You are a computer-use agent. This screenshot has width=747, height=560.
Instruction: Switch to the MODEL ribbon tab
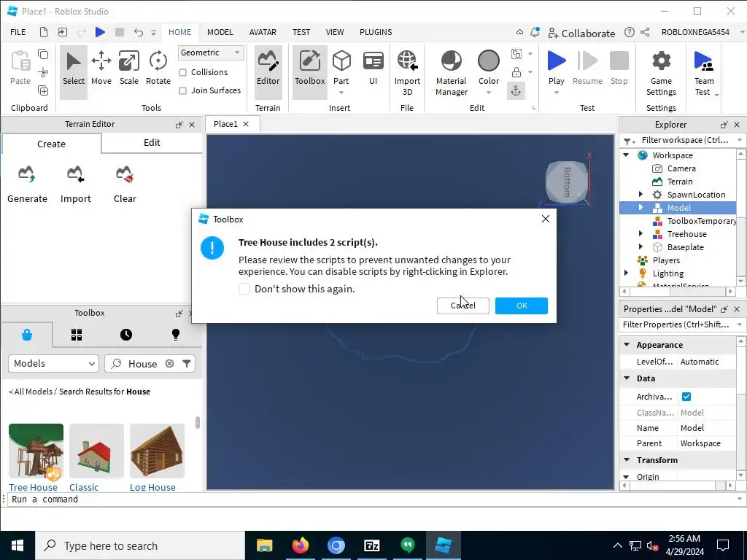click(x=220, y=32)
